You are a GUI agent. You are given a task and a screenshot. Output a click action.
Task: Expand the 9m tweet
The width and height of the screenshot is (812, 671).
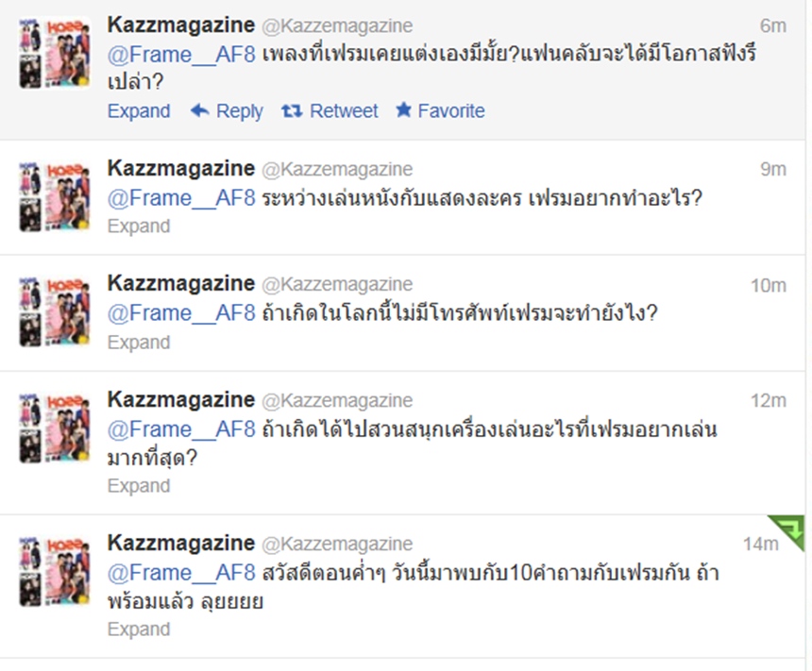tap(139, 226)
